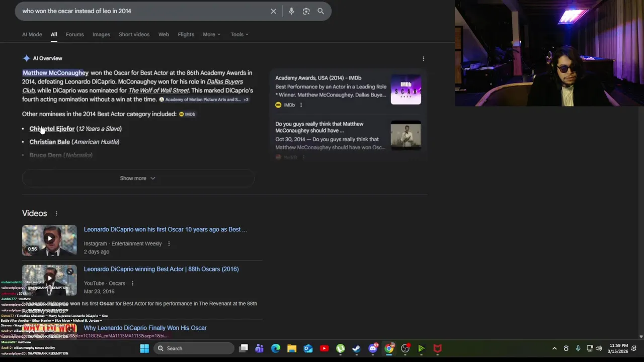Open Steam from taskbar

tap(356, 348)
